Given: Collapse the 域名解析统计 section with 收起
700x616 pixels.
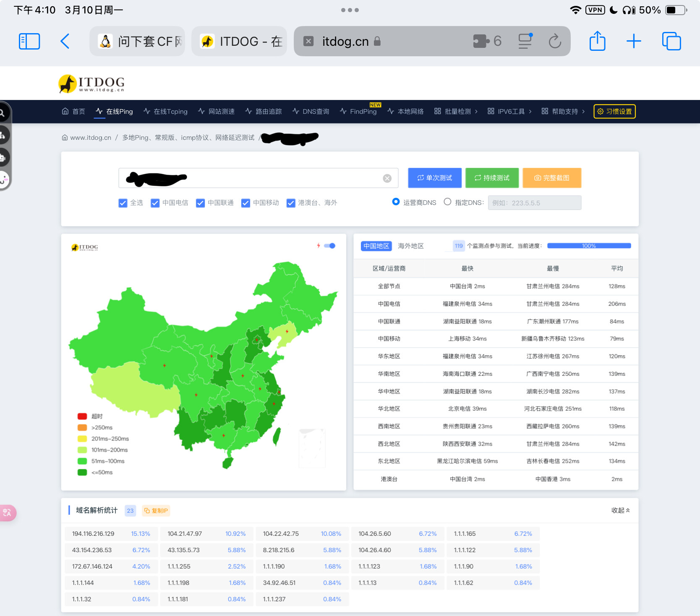Looking at the screenshot, I should click(x=621, y=511).
